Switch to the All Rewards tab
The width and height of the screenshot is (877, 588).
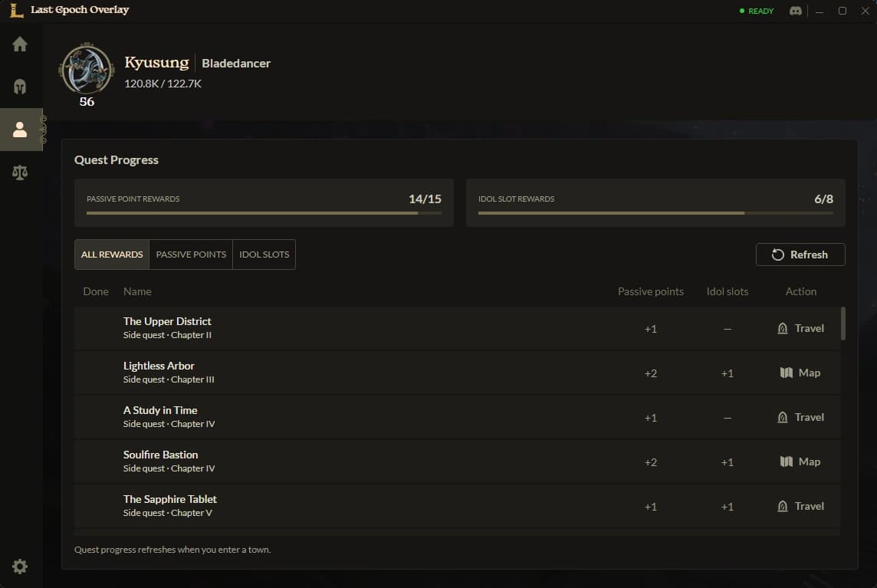click(112, 255)
